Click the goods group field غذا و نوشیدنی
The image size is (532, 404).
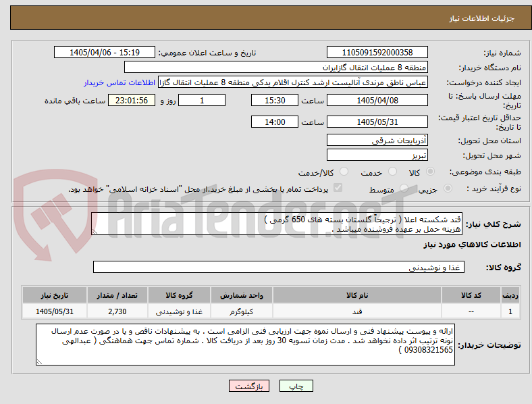coord(279,267)
